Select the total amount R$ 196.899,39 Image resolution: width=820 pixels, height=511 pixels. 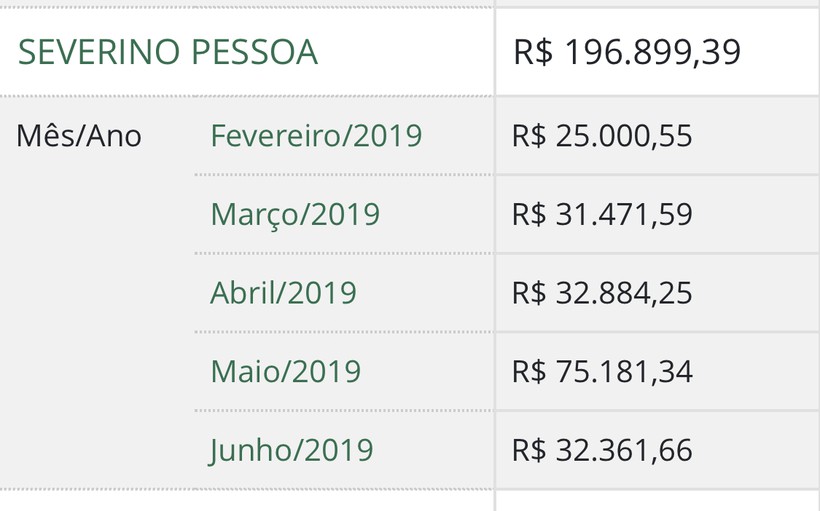pos(627,52)
